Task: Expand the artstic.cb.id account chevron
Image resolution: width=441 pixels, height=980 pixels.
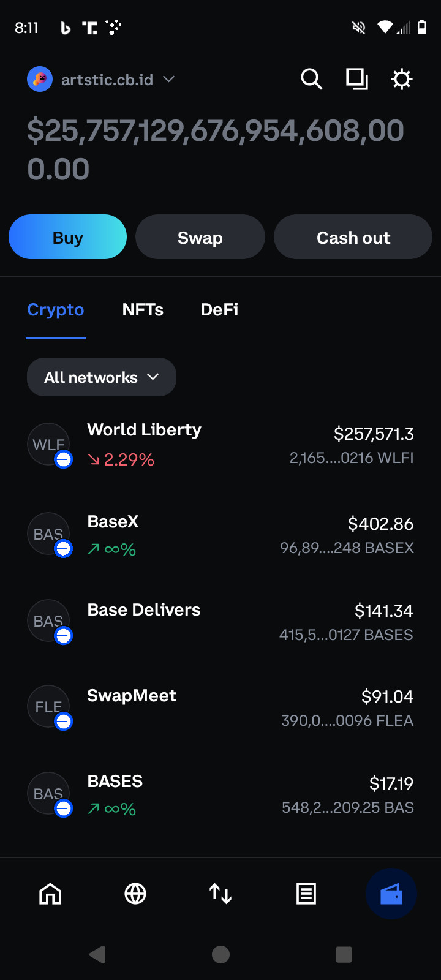Action: (169, 79)
